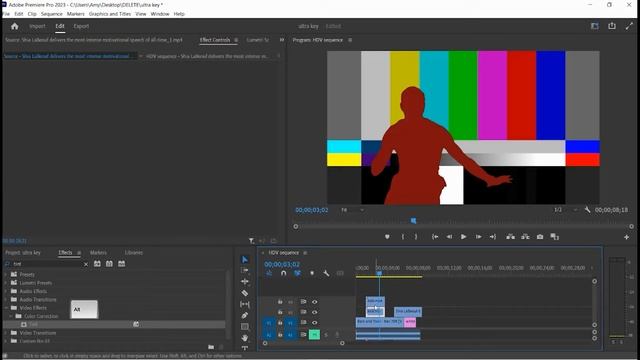Expand the Lumetri Presets folder
This screenshot has width=640, height=360.
[6, 283]
